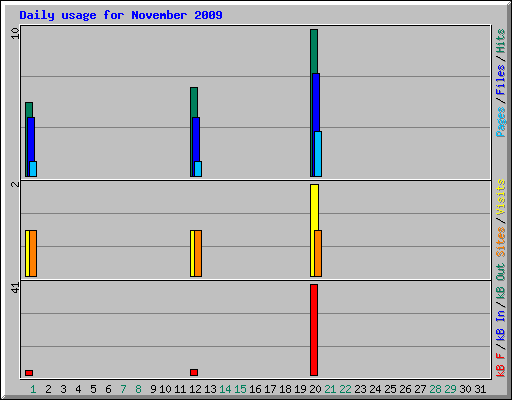Click day "5" on the x-axis

pos(93,389)
